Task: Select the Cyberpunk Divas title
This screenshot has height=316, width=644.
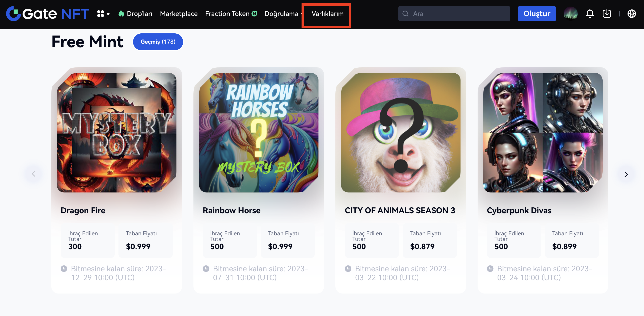Action: [519, 210]
